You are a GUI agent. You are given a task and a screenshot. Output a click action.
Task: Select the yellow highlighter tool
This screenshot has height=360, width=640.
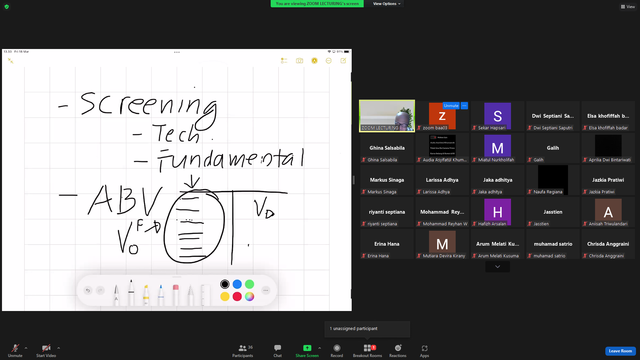click(146, 295)
